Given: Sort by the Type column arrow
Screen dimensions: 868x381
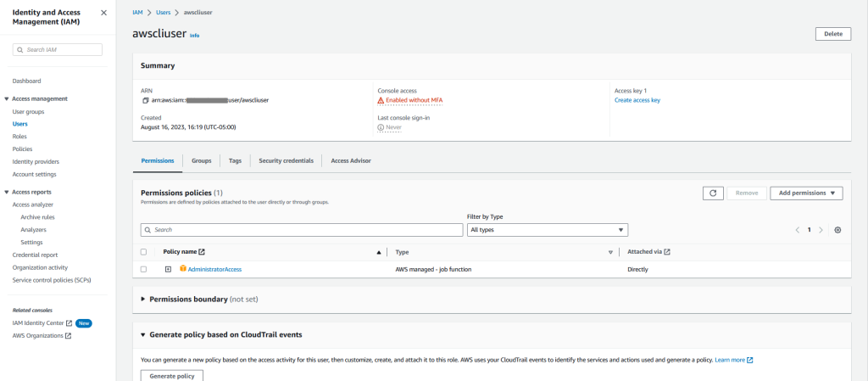Looking at the screenshot, I should [x=610, y=252].
